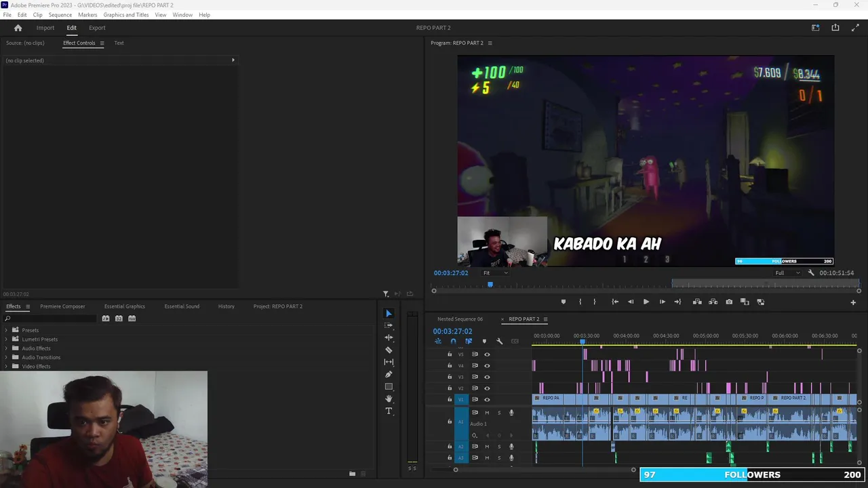Open the Program monitor panel menu

click(490, 43)
